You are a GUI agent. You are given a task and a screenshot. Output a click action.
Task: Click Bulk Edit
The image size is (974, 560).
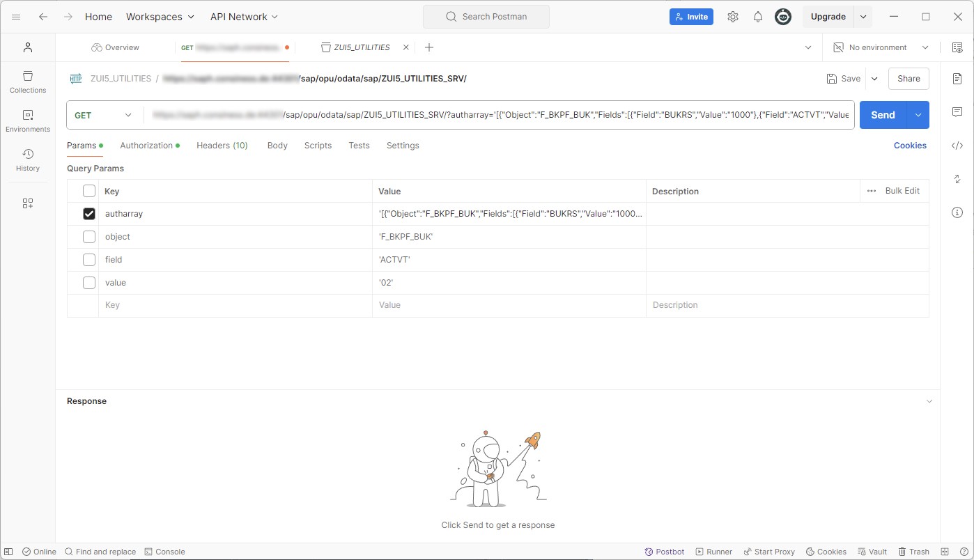[902, 191]
